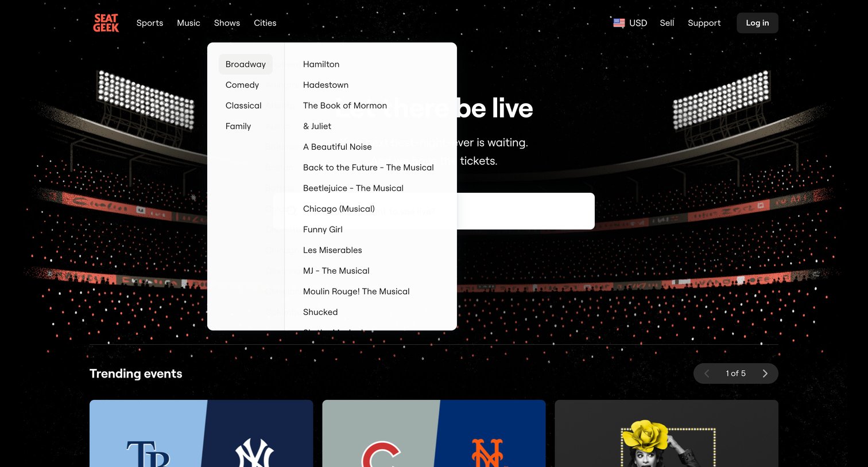This screenshot has width=868, height=467.
Task: Choose Funny Girl show
Action: pyautogui.click(x=323, y=229)
